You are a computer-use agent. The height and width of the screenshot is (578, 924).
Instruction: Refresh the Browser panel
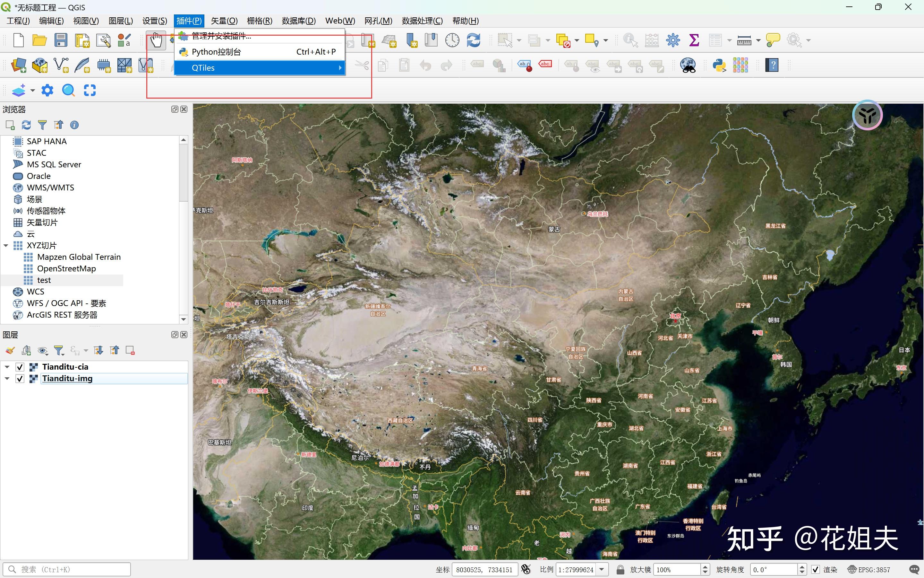[x=26, y=125]
